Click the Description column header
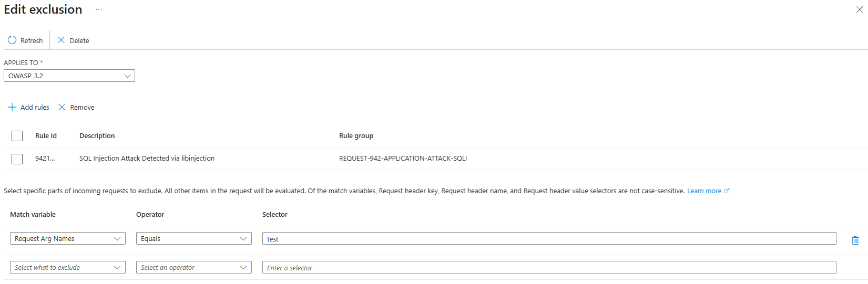The image size is (868, 284). click(x=97, y=135)
